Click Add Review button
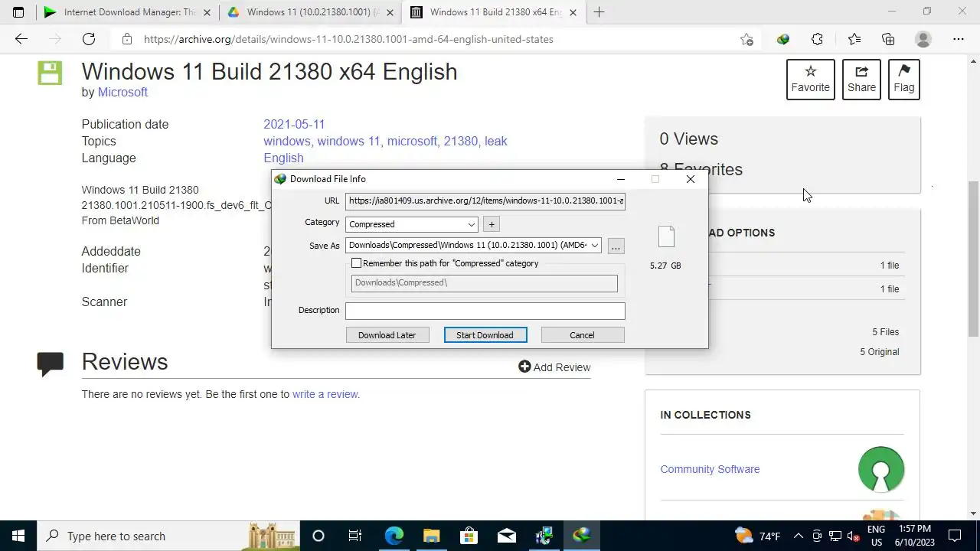980x551 pixels. [554, 367]
